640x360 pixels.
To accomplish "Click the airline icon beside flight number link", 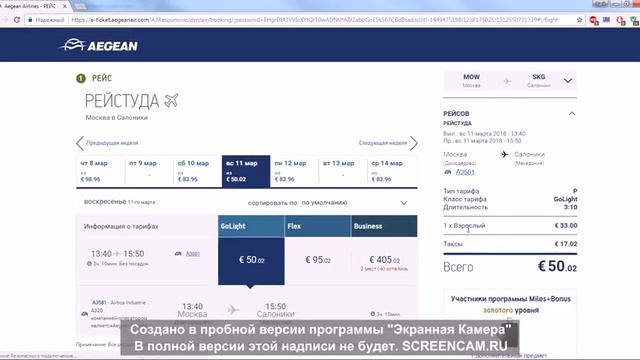I will click(178, 254).
